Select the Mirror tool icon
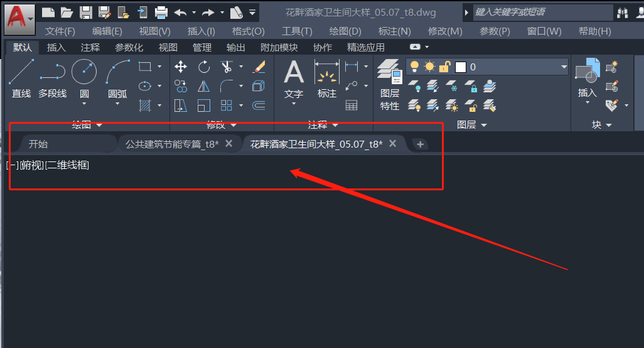The image size is (644, 348). (204, 87)
